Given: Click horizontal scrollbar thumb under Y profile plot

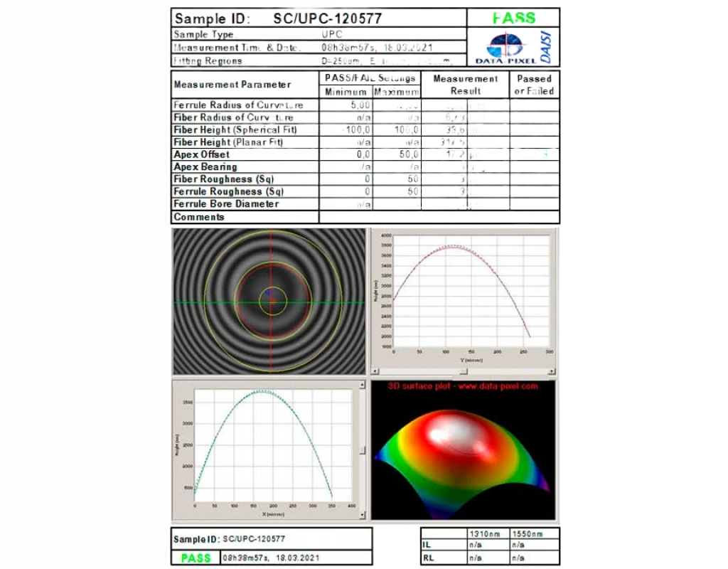Looking at the screenshot, I should 464,371.
